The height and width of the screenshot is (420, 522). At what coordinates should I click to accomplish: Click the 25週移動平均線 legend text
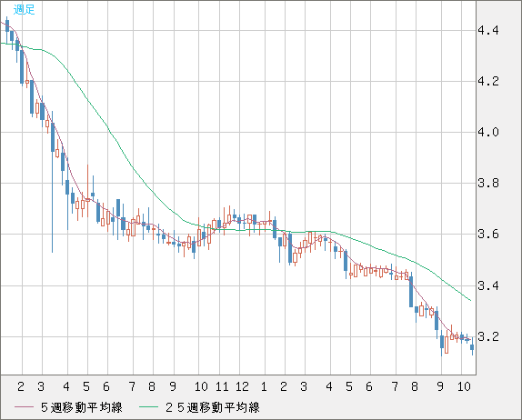(213, 407)
